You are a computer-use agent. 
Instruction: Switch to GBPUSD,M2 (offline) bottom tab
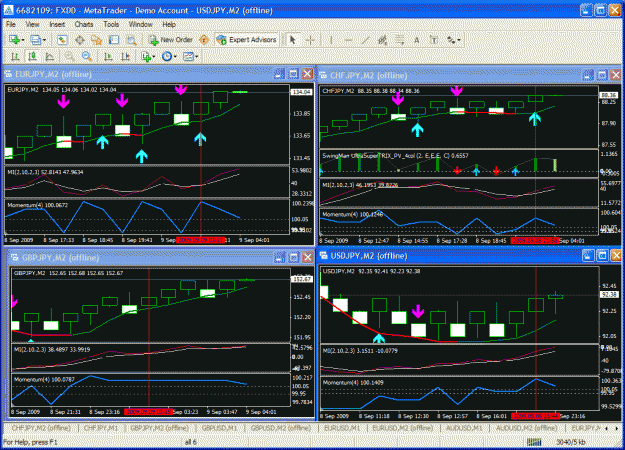(x=281, y=428)
